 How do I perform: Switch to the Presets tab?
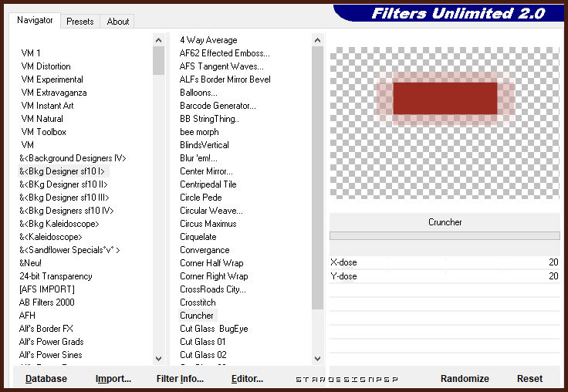click(79, 22)
